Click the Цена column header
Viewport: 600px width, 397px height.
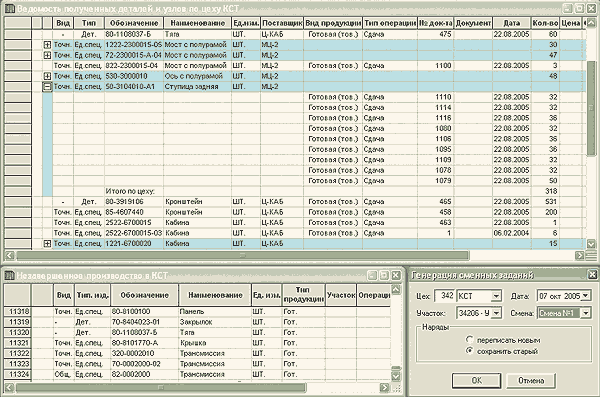571,23
